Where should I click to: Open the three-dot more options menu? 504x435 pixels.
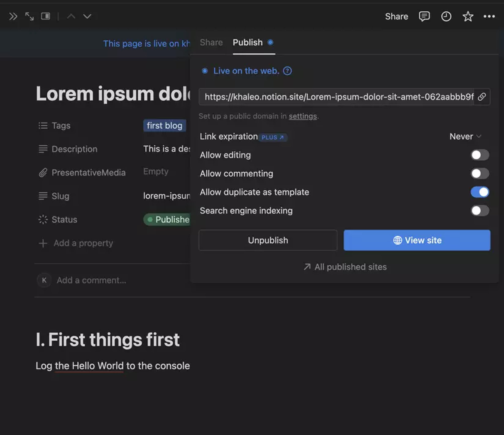[x=489, y=17]
